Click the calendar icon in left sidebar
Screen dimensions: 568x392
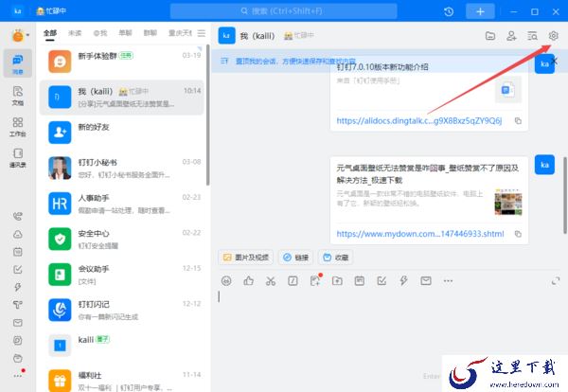(17, 252)
